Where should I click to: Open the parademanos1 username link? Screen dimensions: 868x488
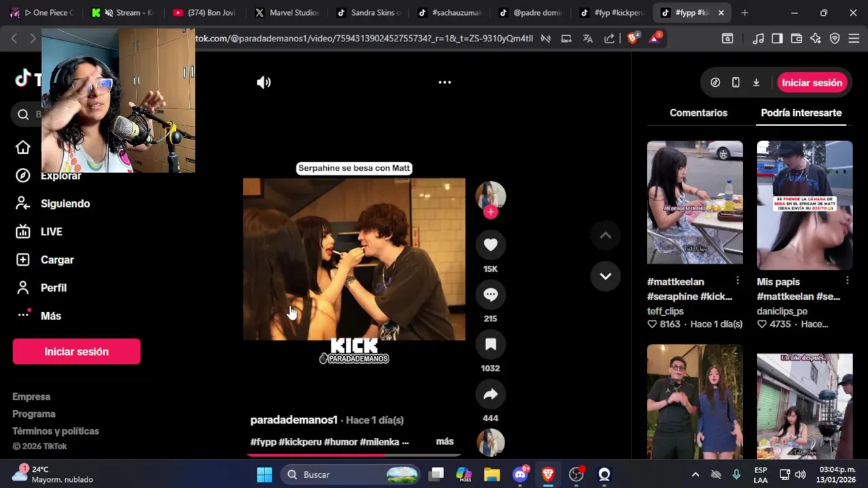point(294,420)
